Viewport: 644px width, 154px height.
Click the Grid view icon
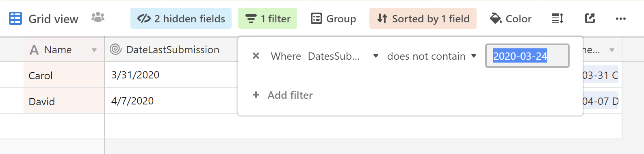pos(15,19)
